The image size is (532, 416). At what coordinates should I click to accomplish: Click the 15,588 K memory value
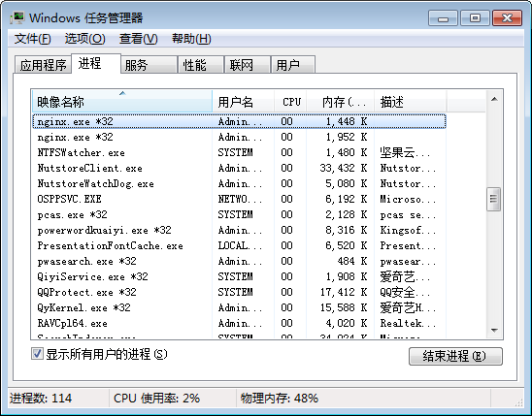[x=344, y=307]
